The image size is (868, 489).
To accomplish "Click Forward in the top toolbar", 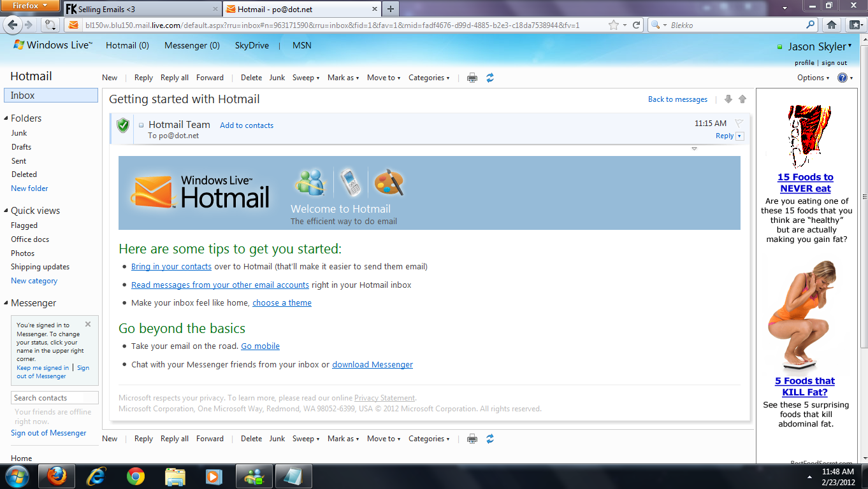I will click(210, 78).
